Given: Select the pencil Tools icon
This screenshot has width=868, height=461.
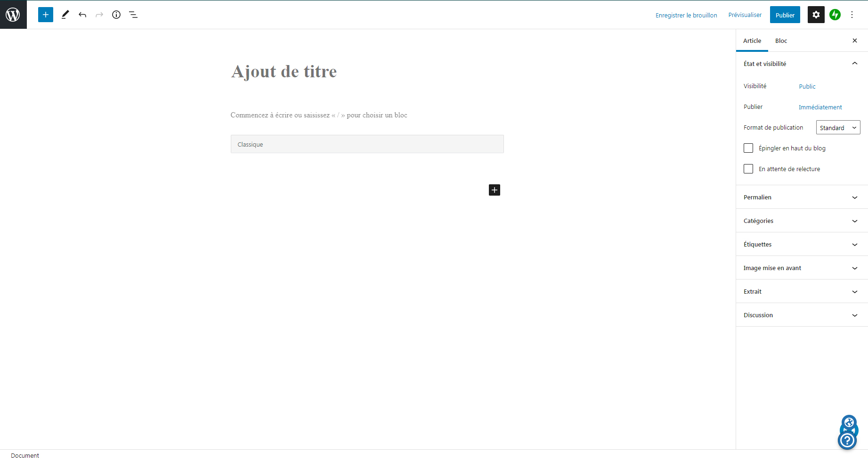Looking at the screenshot, I should (65, 15).
